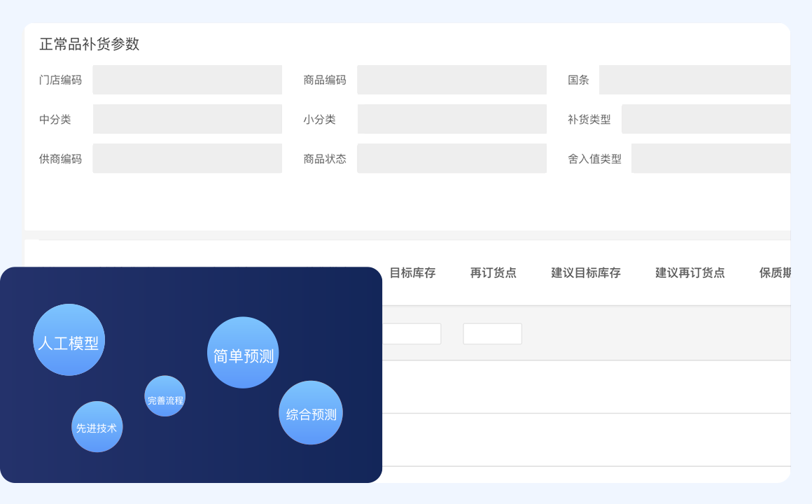Focus the 门店编码 input field
Viewport: 812px width, 504px height.
187,80
